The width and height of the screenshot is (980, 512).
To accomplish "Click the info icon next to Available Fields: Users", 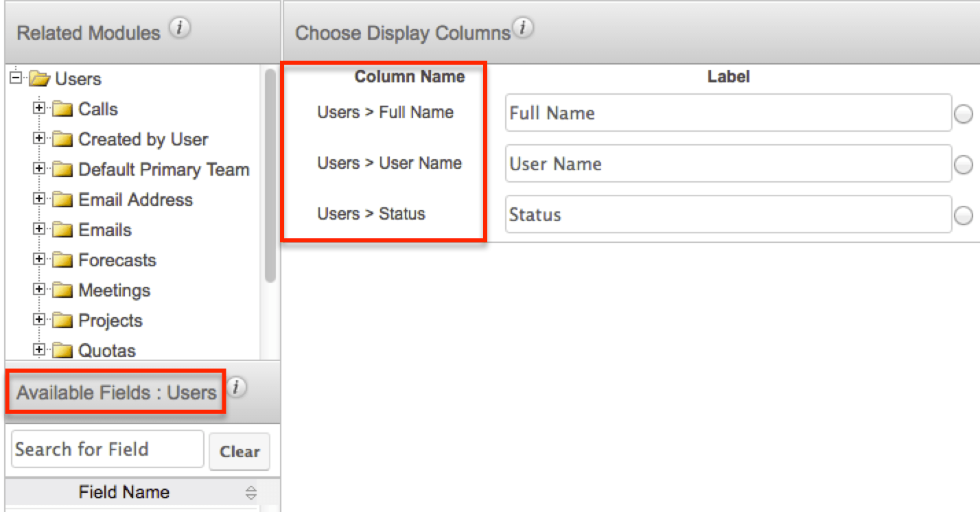I will 236,388.
